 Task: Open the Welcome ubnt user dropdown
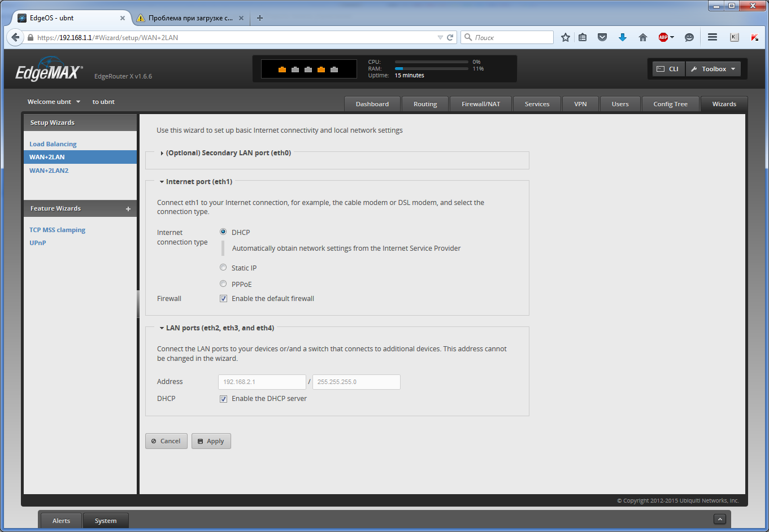(54, 102)
